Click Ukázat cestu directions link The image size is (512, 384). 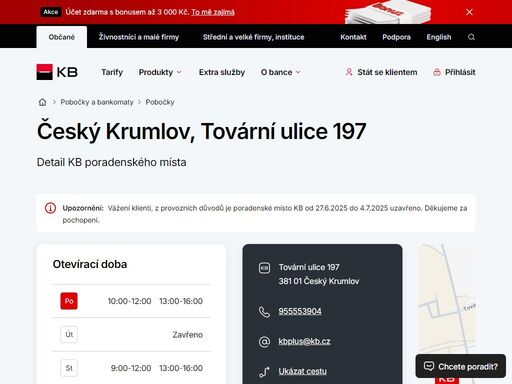302,371
